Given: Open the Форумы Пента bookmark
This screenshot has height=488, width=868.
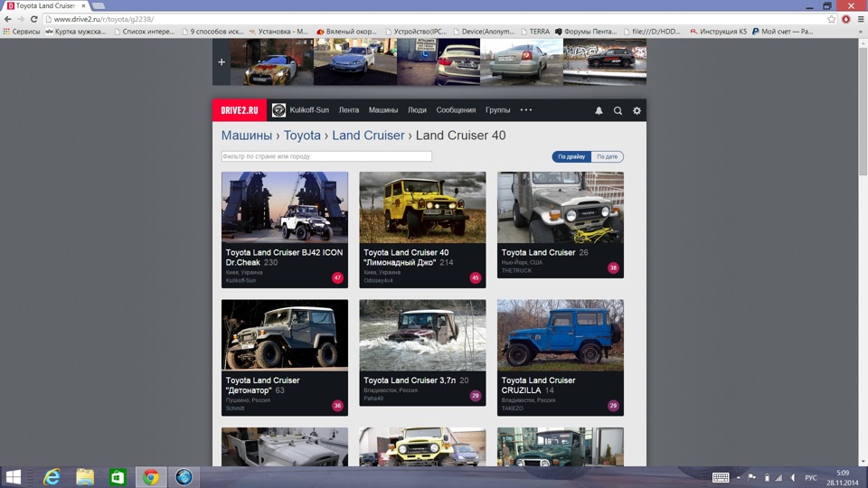Looking at the screenshot, I should [x=586, y=32].
